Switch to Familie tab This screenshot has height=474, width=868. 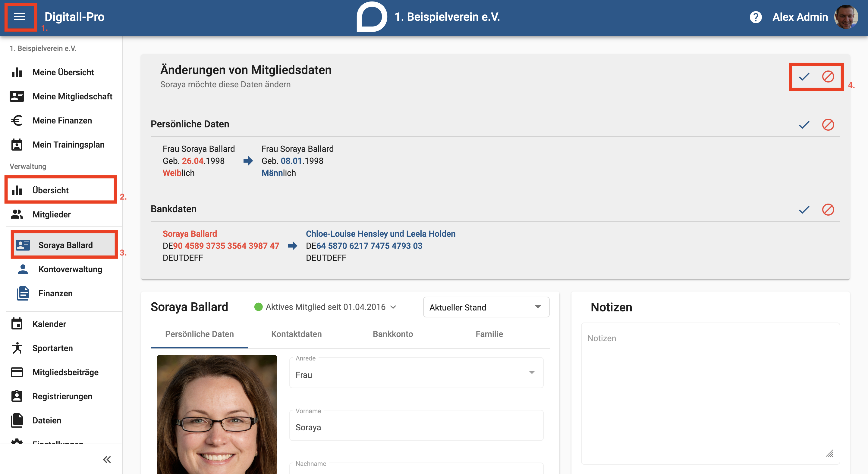pos(489,334)
